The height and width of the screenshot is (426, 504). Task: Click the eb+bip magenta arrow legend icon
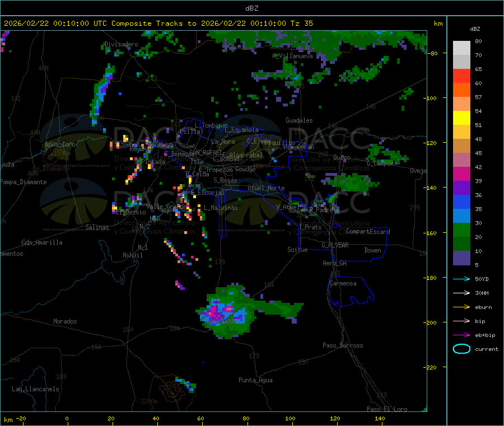pos(461,335)
